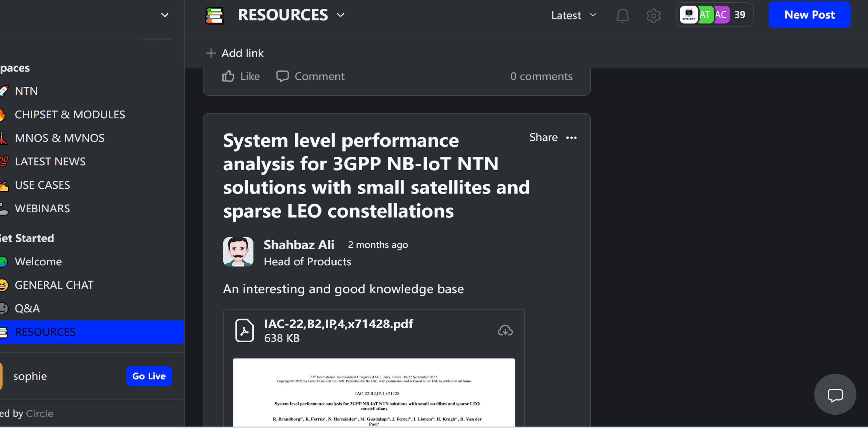Click the PDF file icon
Screen dimensions: 868x428
tap(244, 330)
